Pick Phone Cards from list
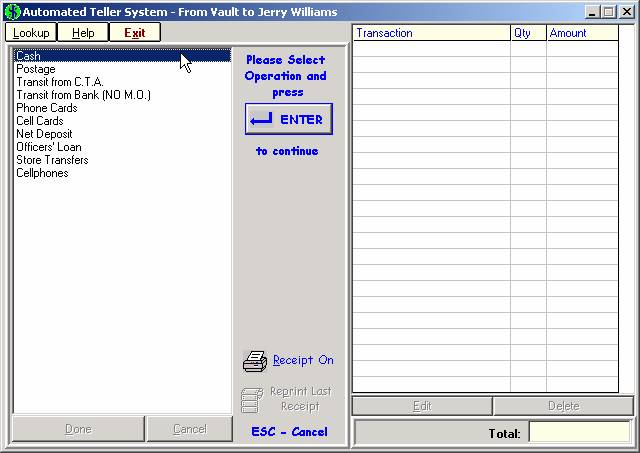Screen dimensions: 640x453 [x=46, y=108]
